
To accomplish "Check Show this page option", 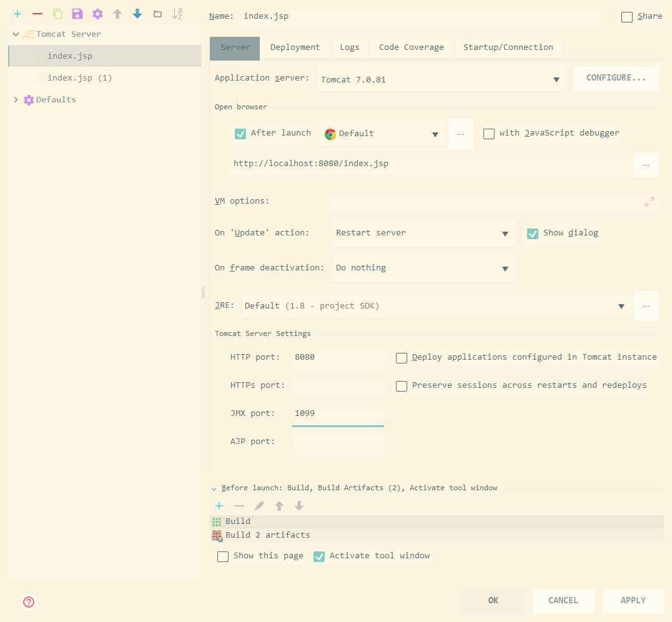I will (223, 556).
